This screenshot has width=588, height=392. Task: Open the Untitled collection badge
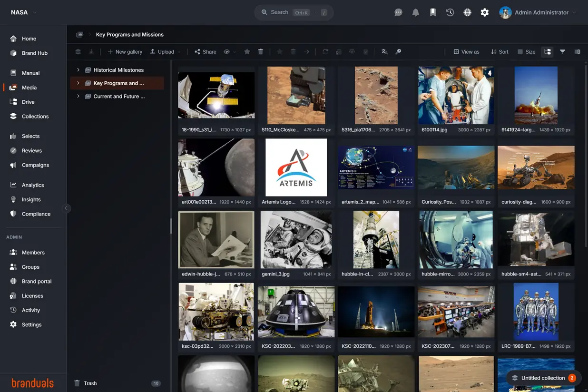click(x=543, y=378)
